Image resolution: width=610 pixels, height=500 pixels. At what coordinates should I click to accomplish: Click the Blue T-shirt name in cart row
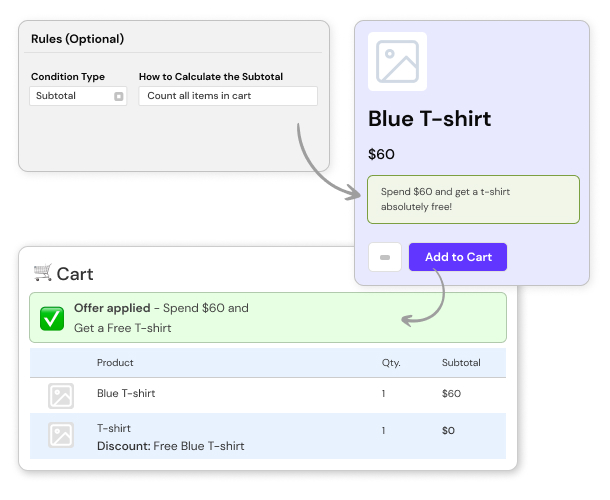click(126, 393)
